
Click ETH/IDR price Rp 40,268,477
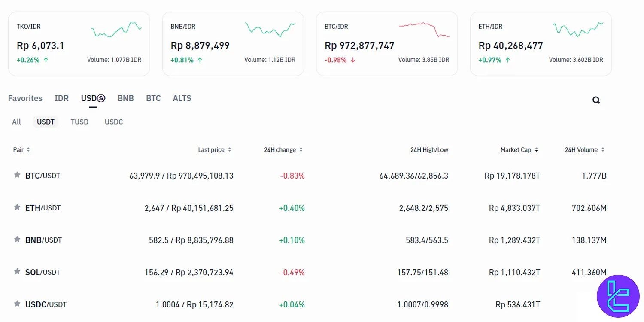[510, 45]
